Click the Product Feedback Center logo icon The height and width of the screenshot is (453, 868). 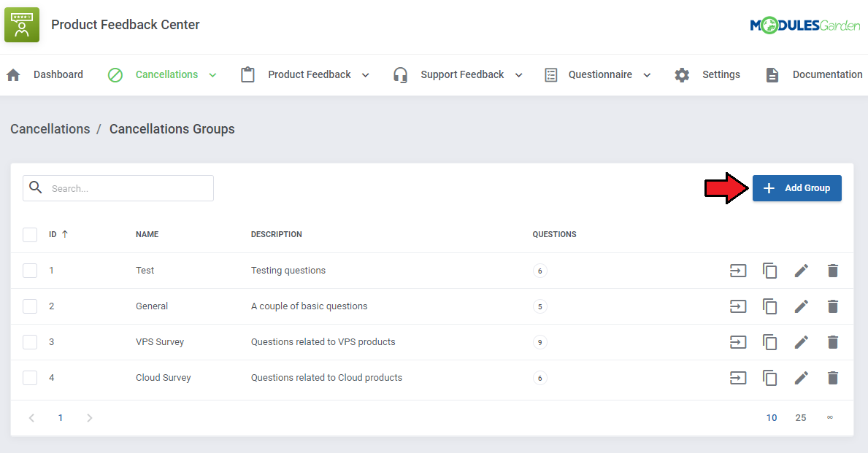(x=22, y=25)
